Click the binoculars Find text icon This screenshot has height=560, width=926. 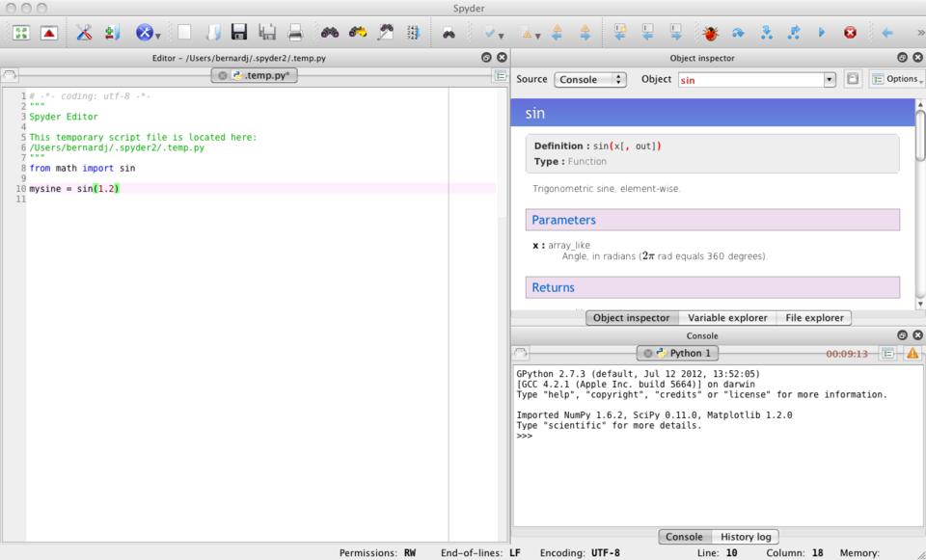[x=329, y=33]
